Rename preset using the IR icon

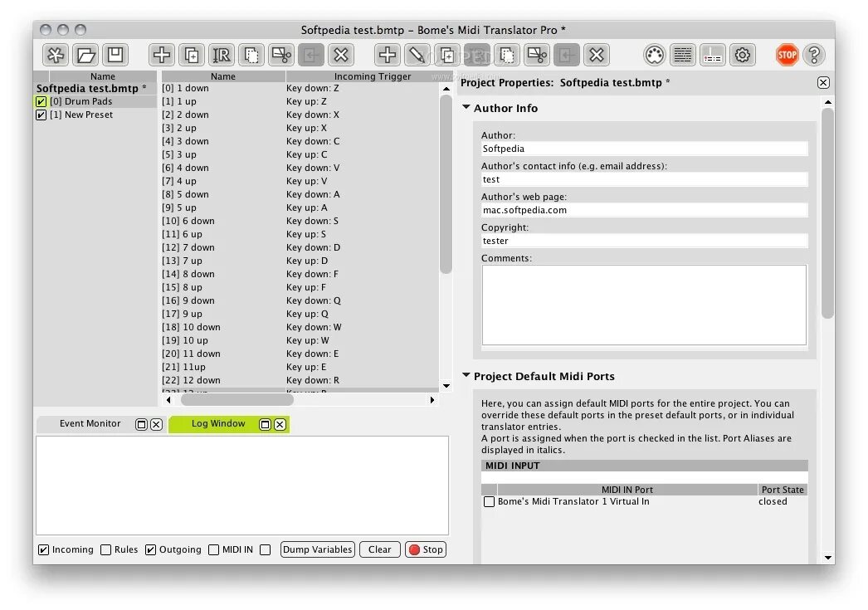222,55
